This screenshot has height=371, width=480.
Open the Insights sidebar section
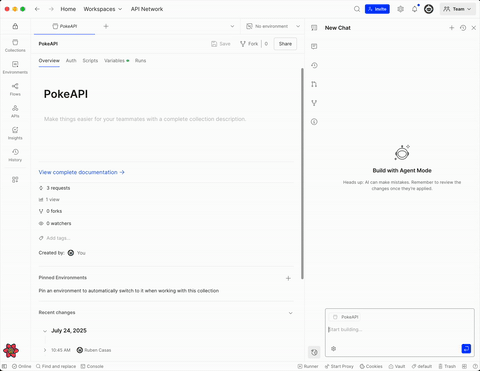(x=15, y=134)
